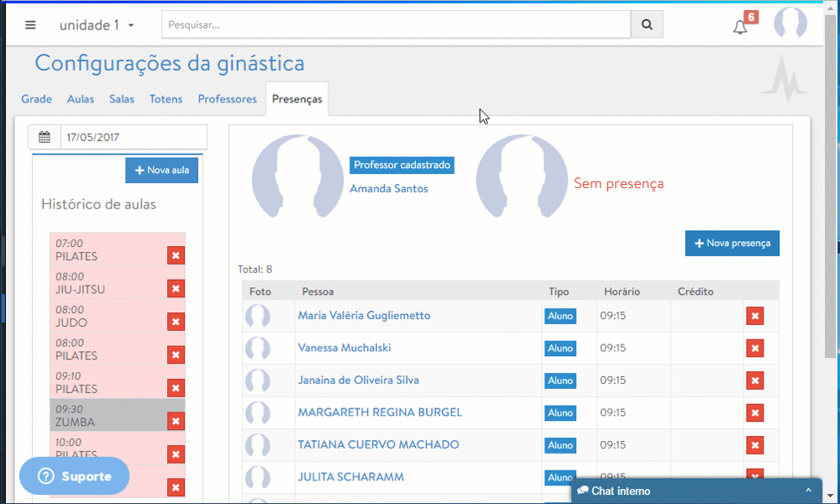Open the notifications bell
840x504 pixels.
(740, 27)
